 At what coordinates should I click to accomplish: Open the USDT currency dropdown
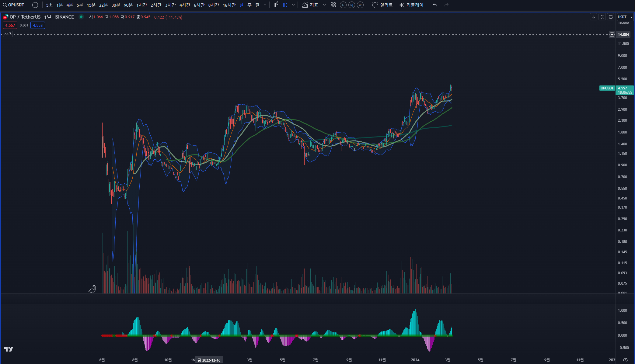pos(625,17)
